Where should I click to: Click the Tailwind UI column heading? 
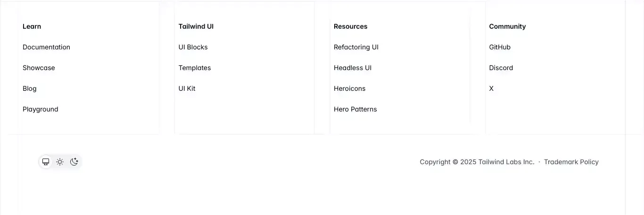click(196, 26)
